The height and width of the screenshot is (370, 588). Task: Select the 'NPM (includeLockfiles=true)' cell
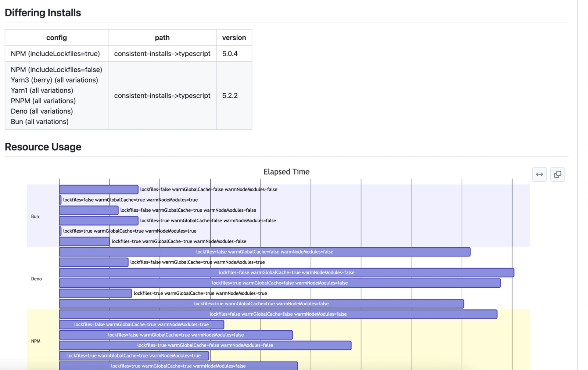[57, 54]
